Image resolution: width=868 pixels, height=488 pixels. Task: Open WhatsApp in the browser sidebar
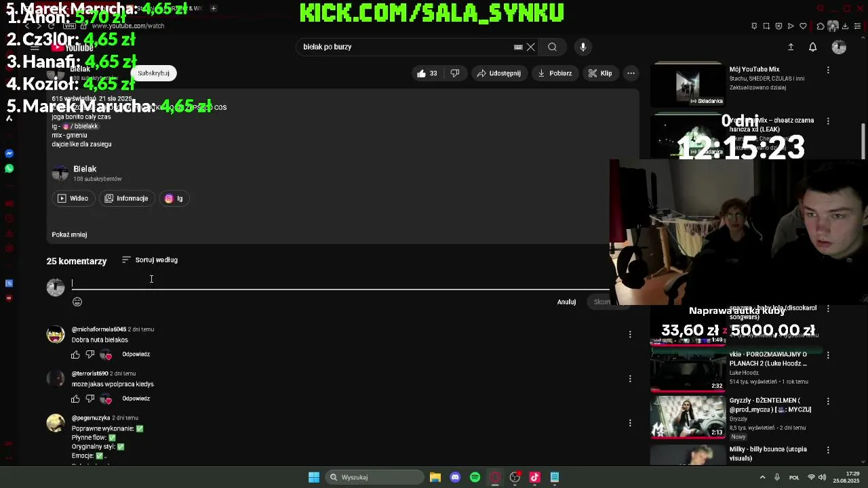(x=9, y=168)
